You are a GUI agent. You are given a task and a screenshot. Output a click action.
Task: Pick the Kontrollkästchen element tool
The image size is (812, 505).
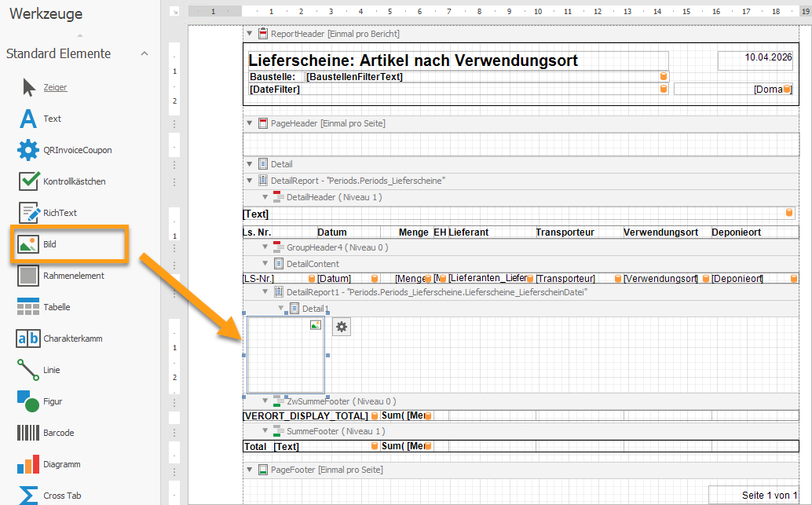(62, 181)
